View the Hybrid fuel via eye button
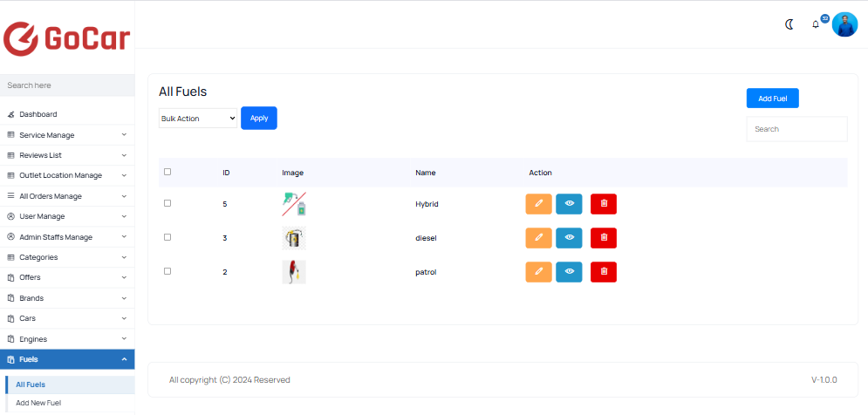The width and height of the screenshot is (868, 415). [569, 204]
